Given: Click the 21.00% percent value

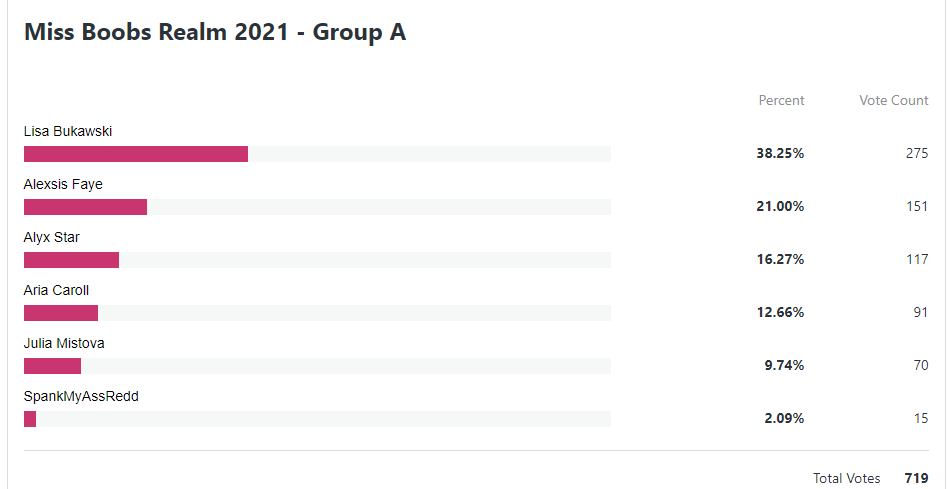Looking at the screenshot, I should tap(780, 207).
